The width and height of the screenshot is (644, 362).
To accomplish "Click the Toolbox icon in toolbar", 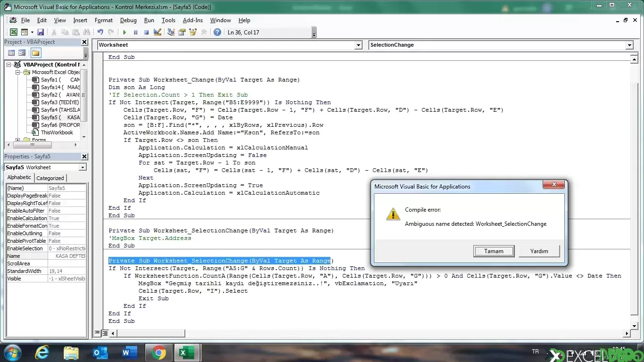I will coord(204,32).
